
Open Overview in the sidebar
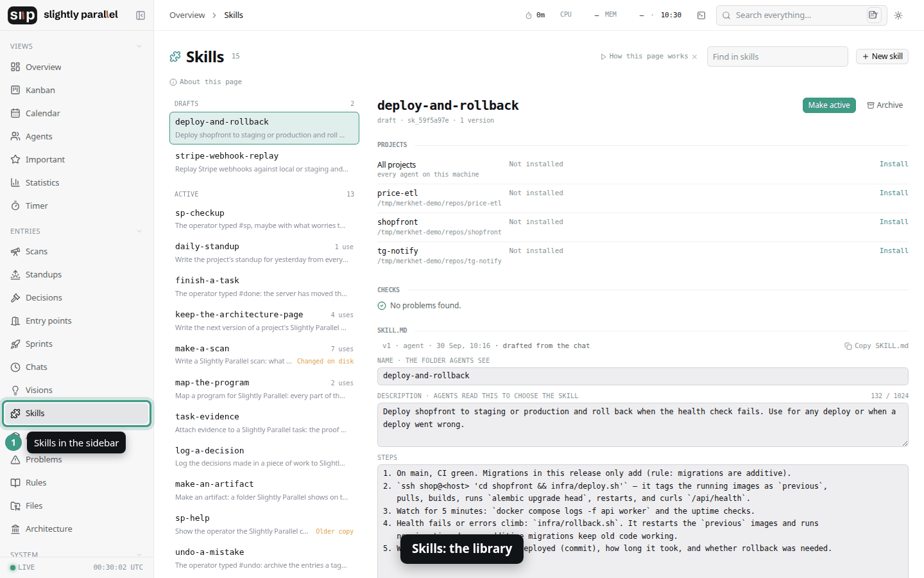click(77, 67)
